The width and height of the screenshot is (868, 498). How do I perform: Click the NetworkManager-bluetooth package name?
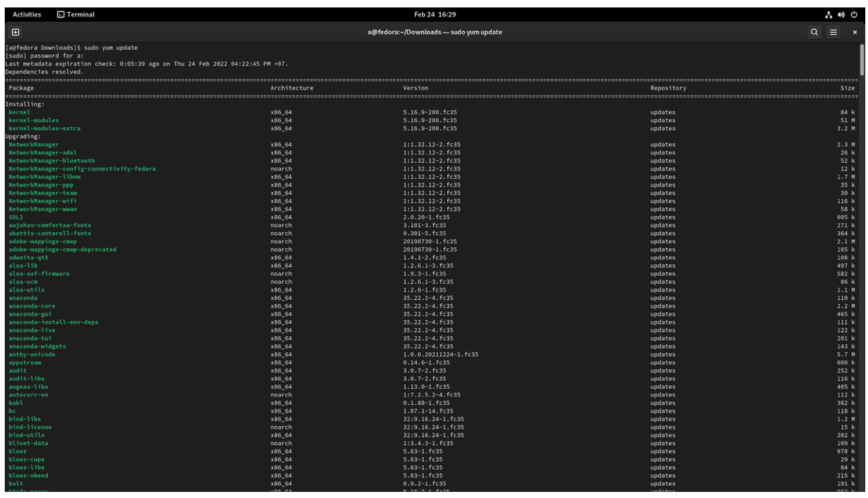(x=51, y=161)
